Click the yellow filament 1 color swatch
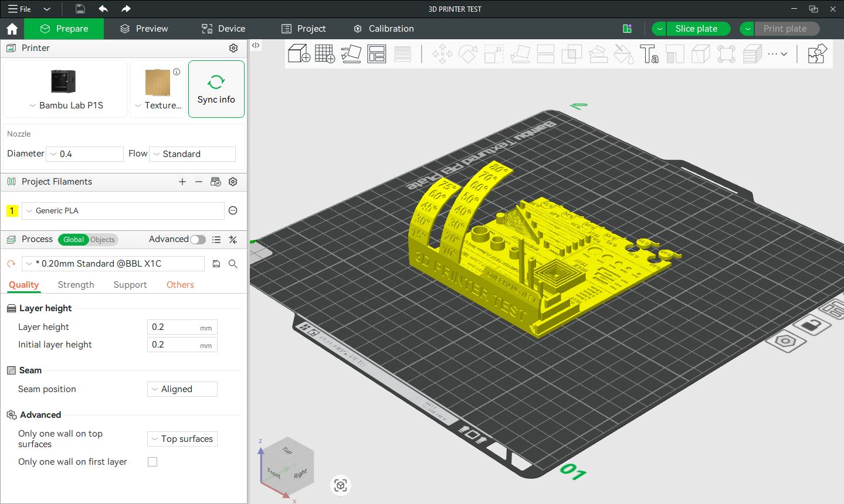The width and height of the screenshot is (844, 504). tap(12, 211)
